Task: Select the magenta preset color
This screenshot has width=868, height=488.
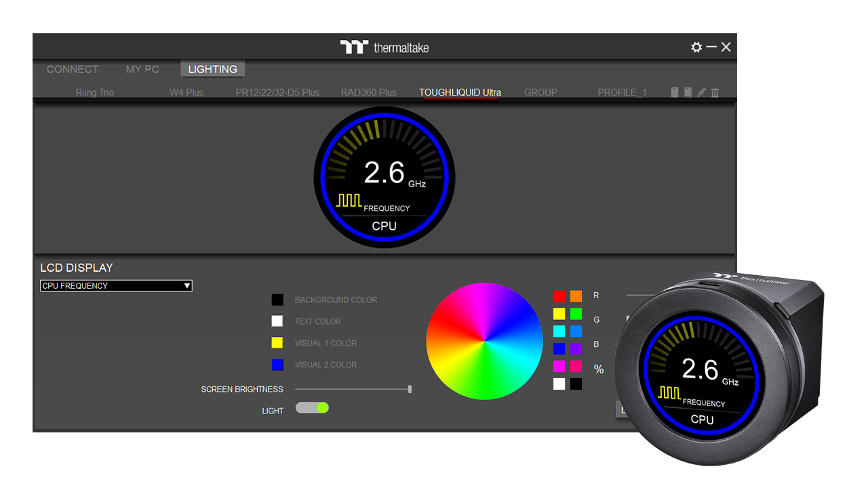Action: [559, 366]
